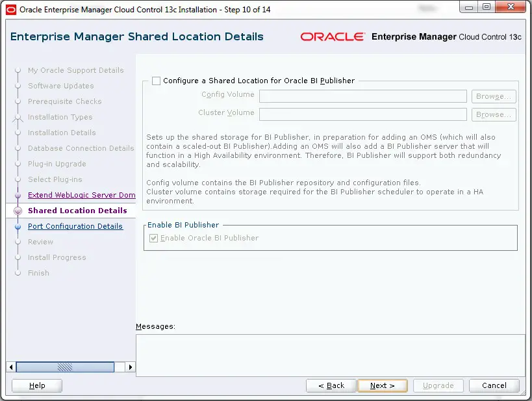This screenshot has width=532, height=401.
Task: Close the installer window
Action: [511, 7]
